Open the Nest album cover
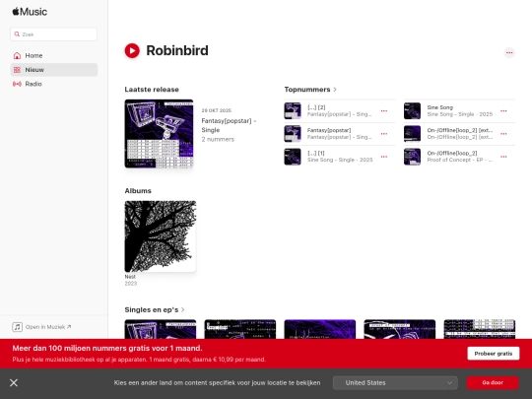Image resolution: width=532 pixels, height=399 pixels. 161,236
